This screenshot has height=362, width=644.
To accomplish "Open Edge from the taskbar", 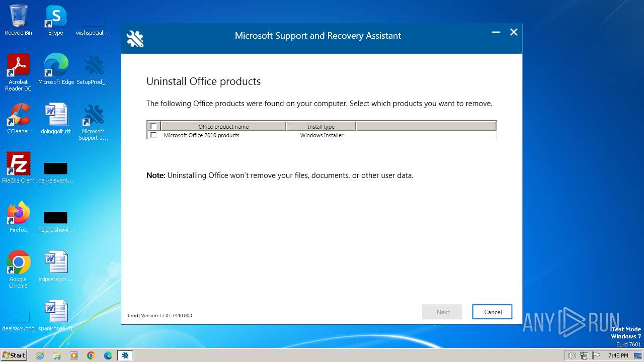I will 108,355.
